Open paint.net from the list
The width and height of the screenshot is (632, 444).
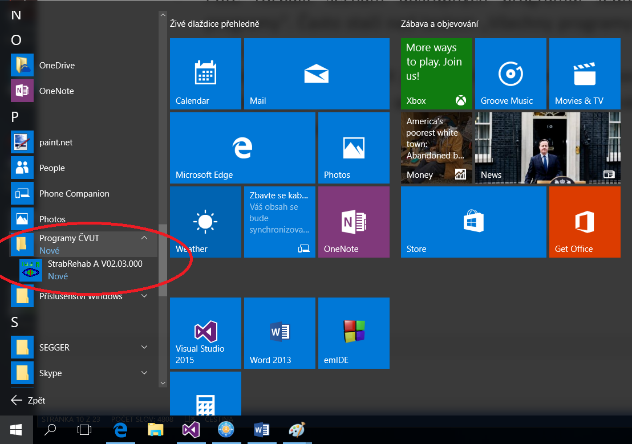[83, 142]
